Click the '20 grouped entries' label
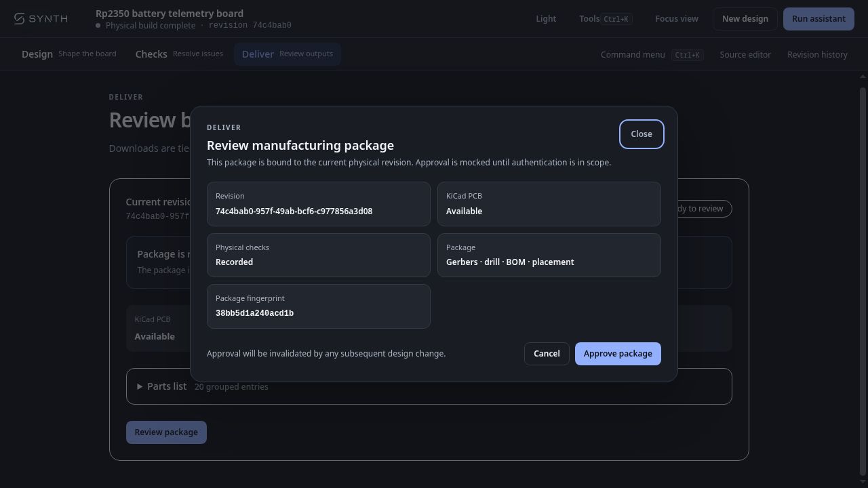The image size is (868, 488). click(x=231, y=386)
